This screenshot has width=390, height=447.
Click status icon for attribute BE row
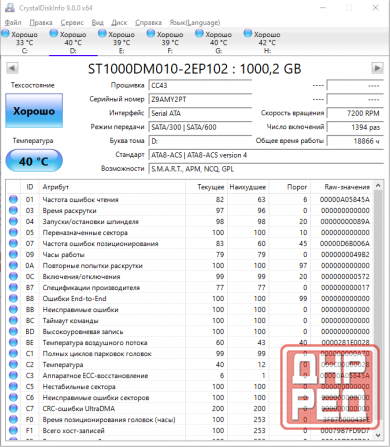pyautogui.click(x=13, y=342)
